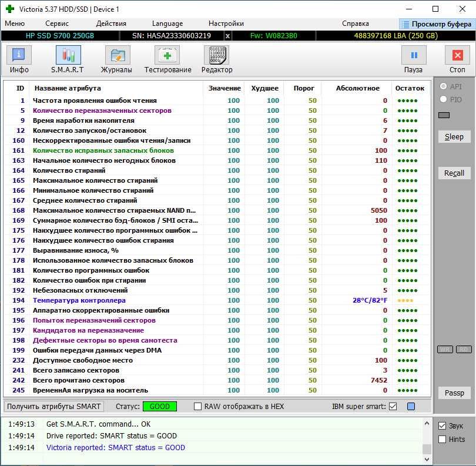Click the ID column header

point(20,88)
